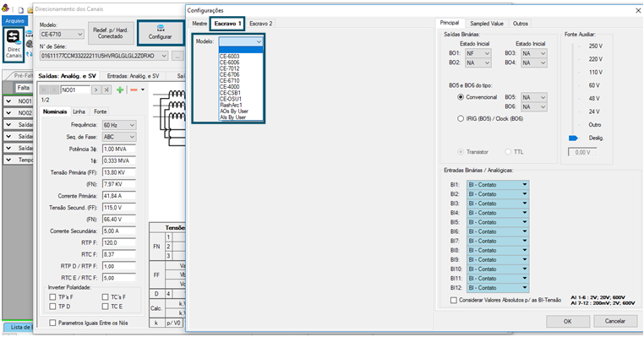Select CE-CSB1 in model list

pos(241,93)
